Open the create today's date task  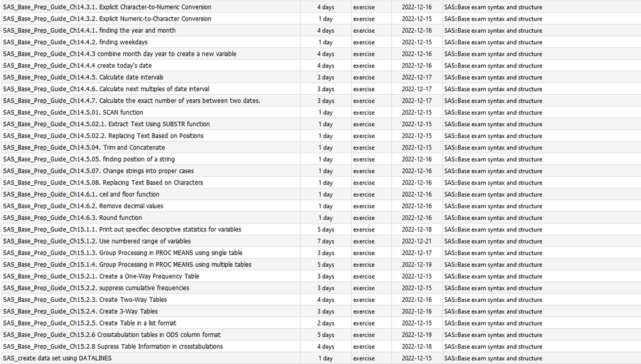(77, 65)
